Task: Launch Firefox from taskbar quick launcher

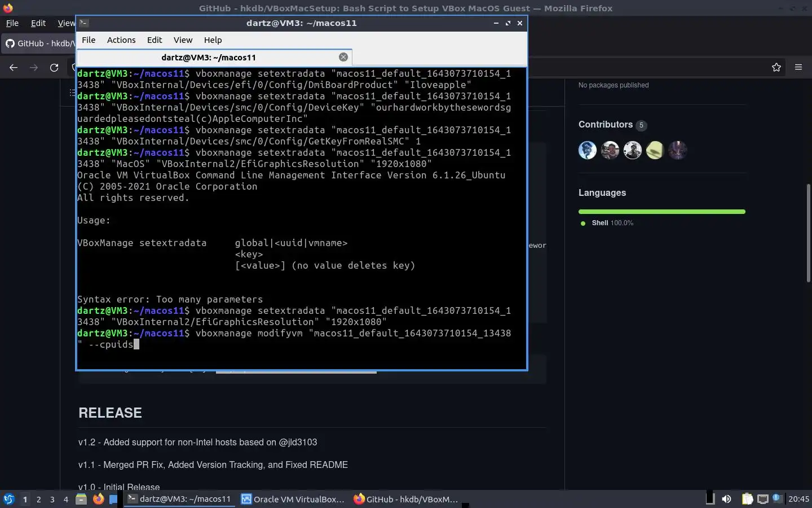Action: tap(98, 499)
